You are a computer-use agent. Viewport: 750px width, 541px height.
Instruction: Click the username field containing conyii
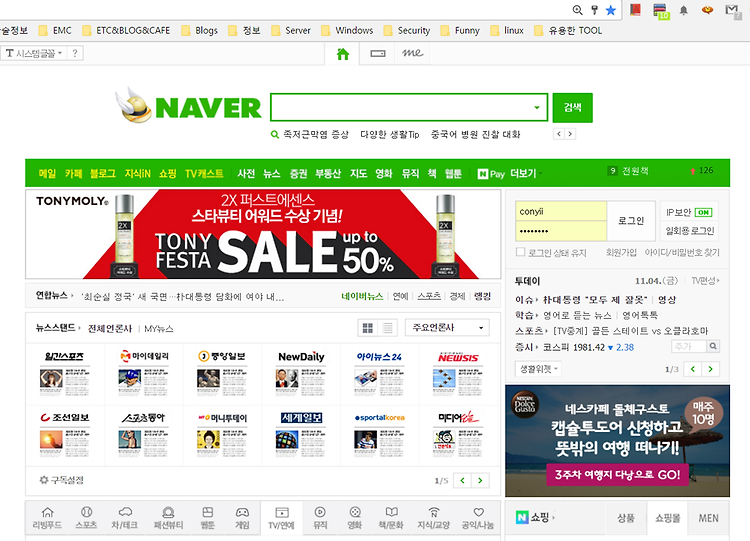561,211
